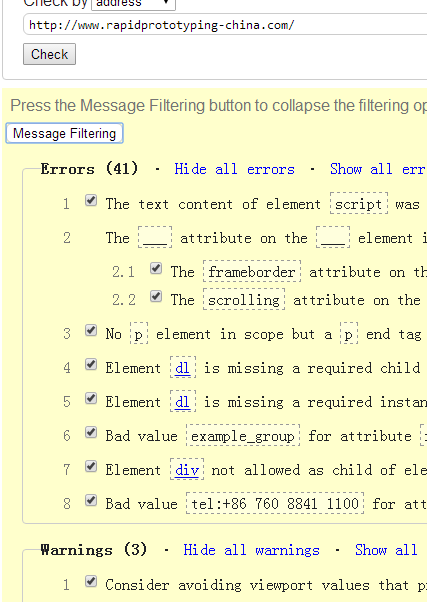Toggle checkbox for error 2.2 scrolling attribute
427x602 pixels.
(156, 296)
